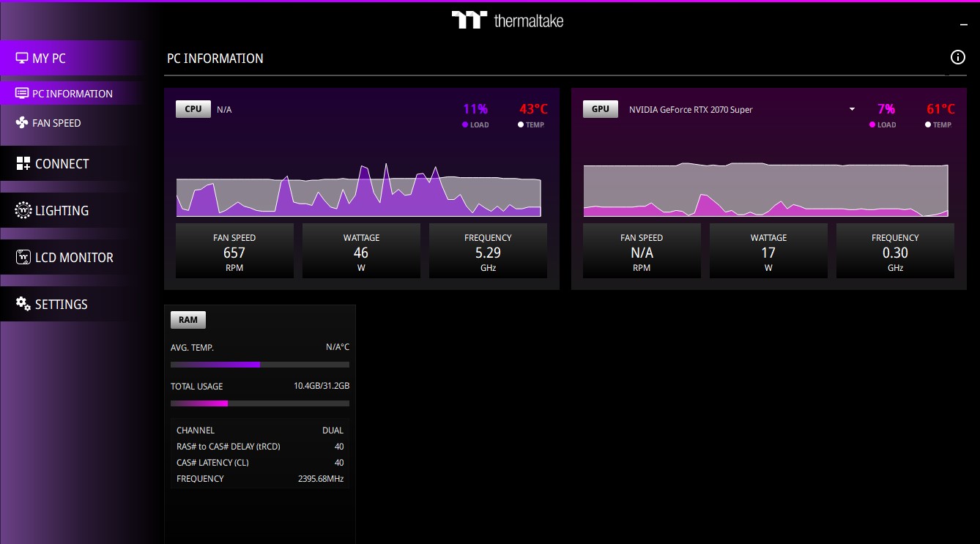Click the RAM total usage bar
This screenshot has height=544, width=980.
(259, 403)
